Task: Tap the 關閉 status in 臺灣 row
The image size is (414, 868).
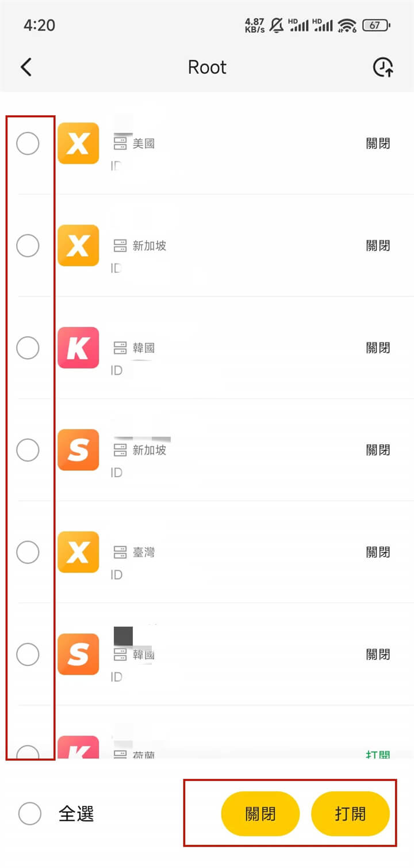Action: pos(378,552)
